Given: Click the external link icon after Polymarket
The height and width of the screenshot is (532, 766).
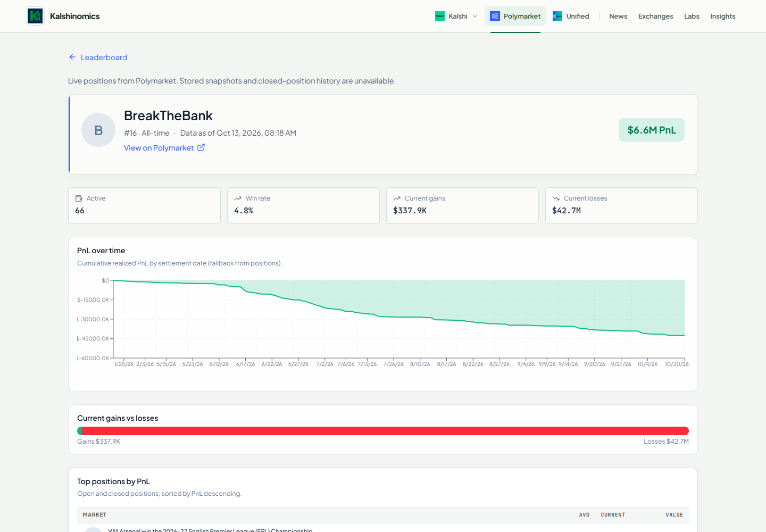Looking at the screenshot, I should (x=201, y=147).
